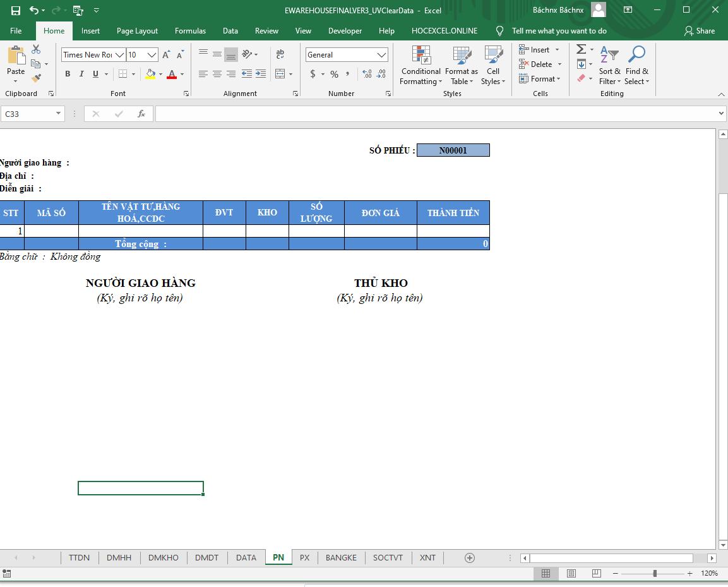728x587 pixels.
Task: Click the AutoSum icon
Action: click(x=580, y=49)
